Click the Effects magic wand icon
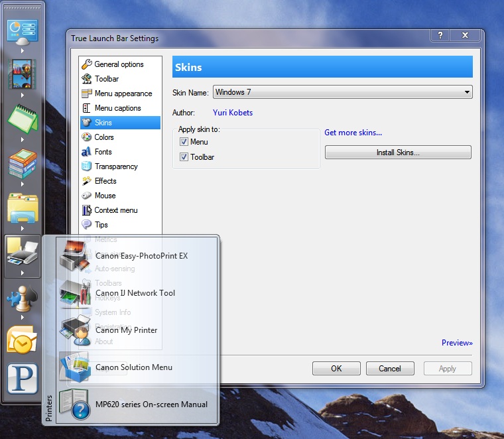Screen dimensions: 504x439 pos(86,181)
